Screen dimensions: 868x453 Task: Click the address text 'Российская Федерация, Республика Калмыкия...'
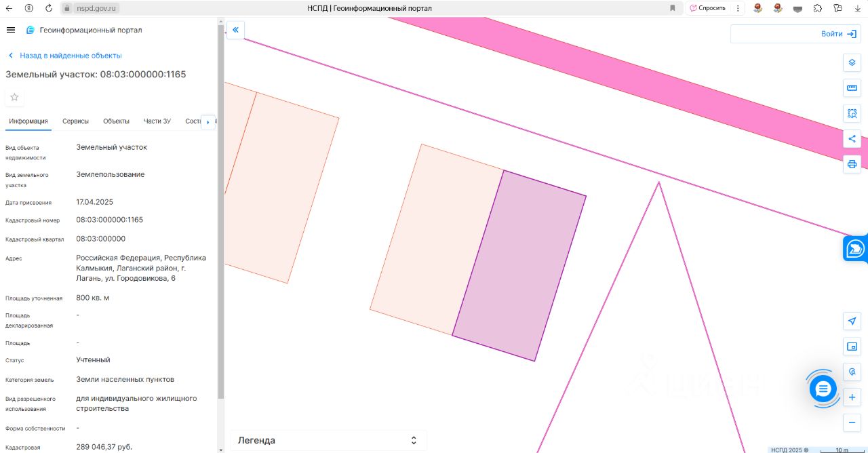click(141, 268)
